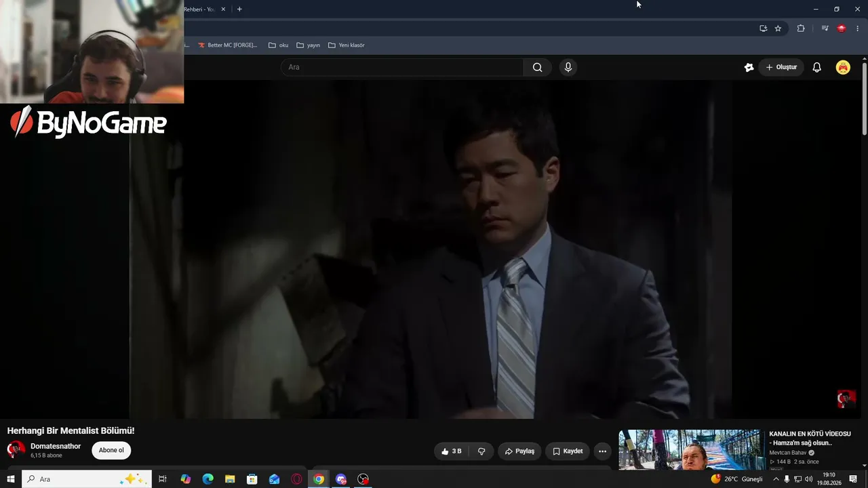Open the Windows Start menu
Screen dimensions: 868x488
(x=11, y=479)
